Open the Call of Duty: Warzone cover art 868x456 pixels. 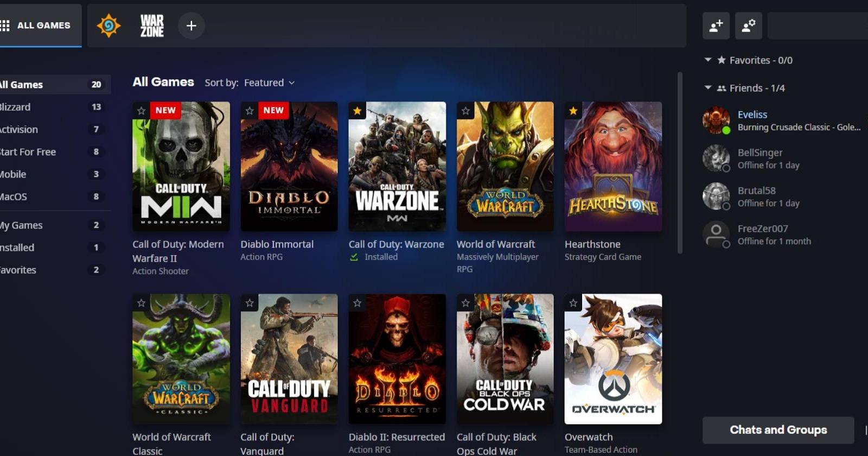click(397, 167)
